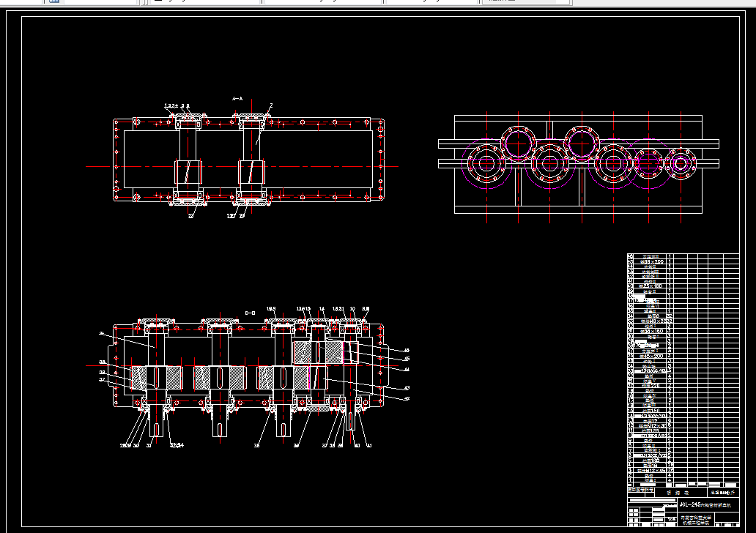
Task: Open the layer dropdown beside the layer icon
Action: click(100, 1)
